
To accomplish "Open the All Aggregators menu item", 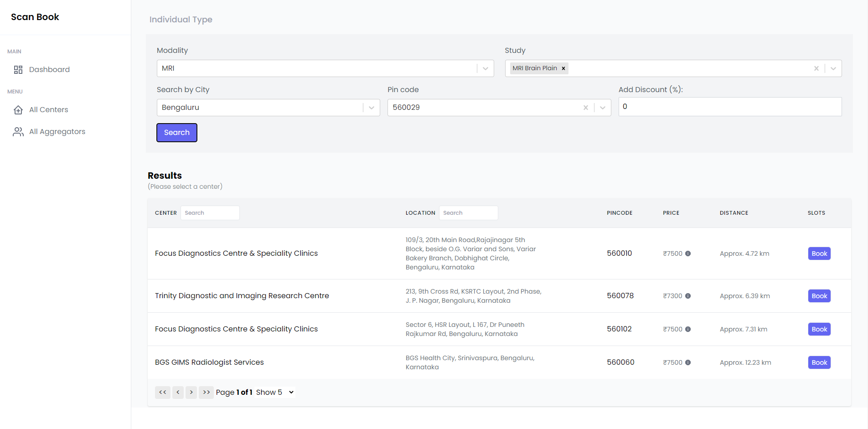I will pyautogui.click(x=57, y=132).
